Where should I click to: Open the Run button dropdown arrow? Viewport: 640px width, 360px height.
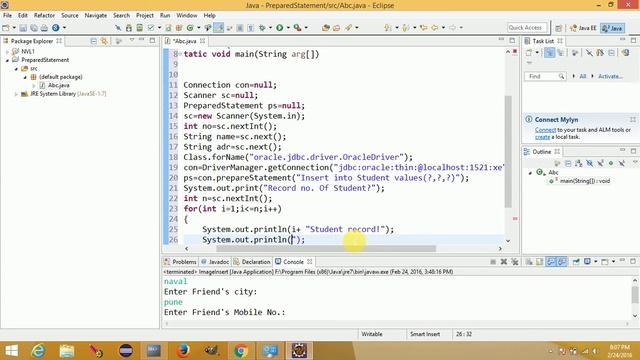pyautogui.click(x=288, y=28)
